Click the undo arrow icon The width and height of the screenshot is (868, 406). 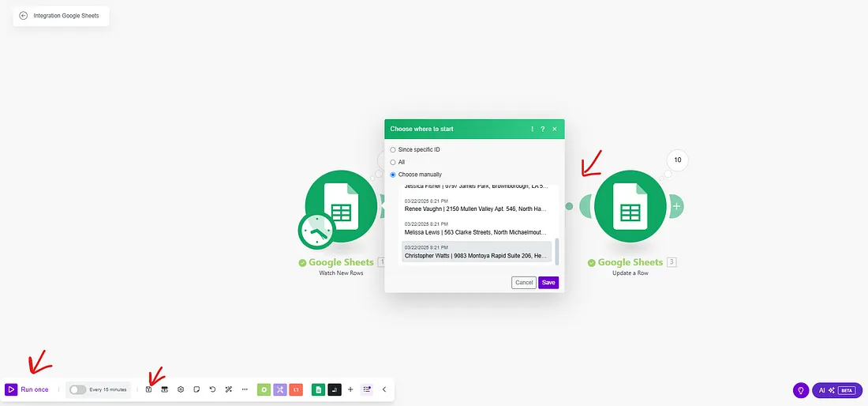[212, 389]
